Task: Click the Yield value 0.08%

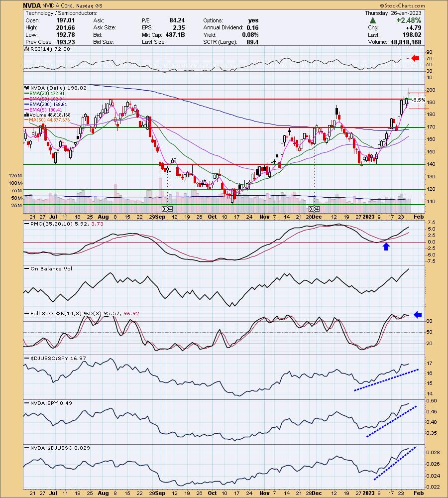Action: tap(250, 35)
